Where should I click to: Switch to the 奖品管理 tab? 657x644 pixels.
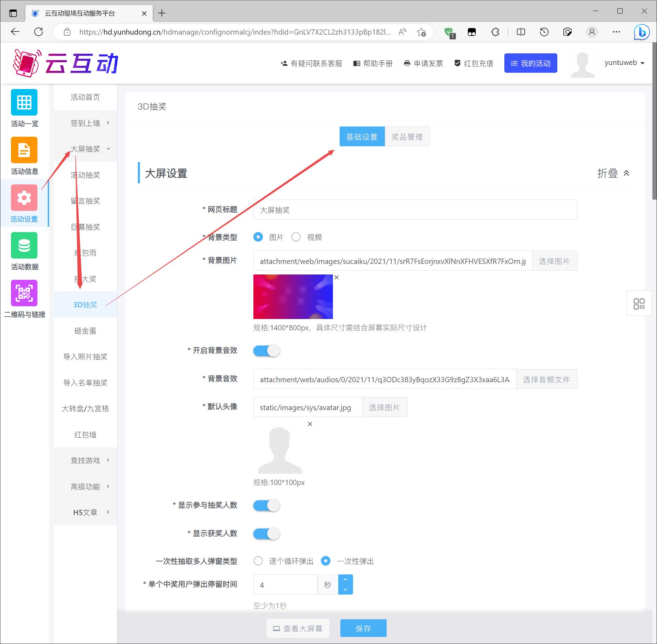click(407, 137)
